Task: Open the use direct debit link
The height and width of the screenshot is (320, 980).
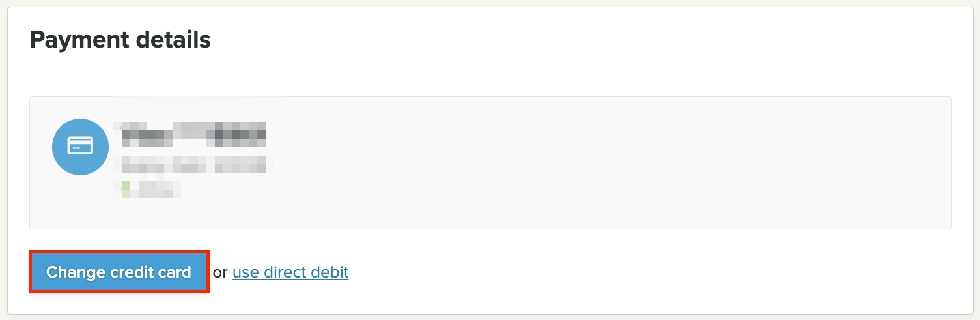Action: 290,272
